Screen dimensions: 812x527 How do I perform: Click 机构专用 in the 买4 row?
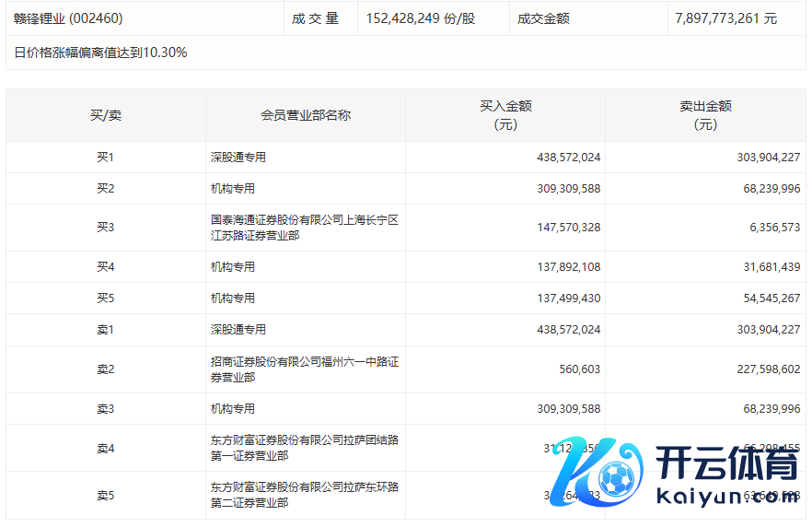[x=233, y=267]
